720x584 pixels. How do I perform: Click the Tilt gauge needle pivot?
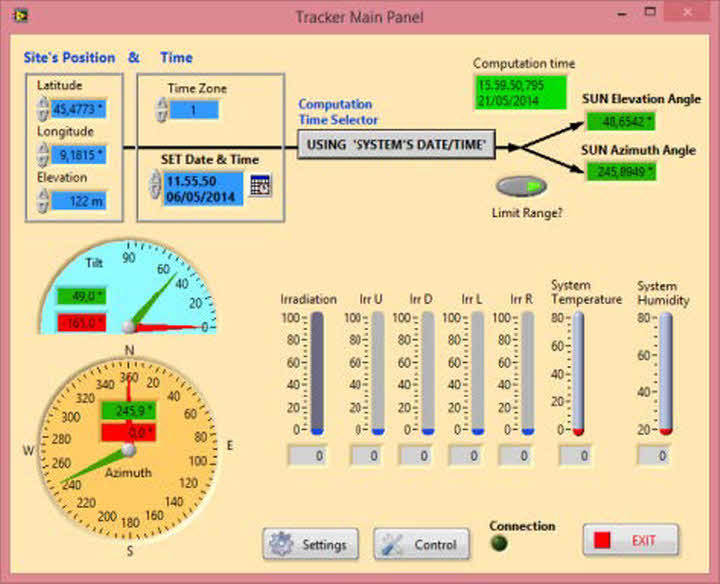click(128, 326)
